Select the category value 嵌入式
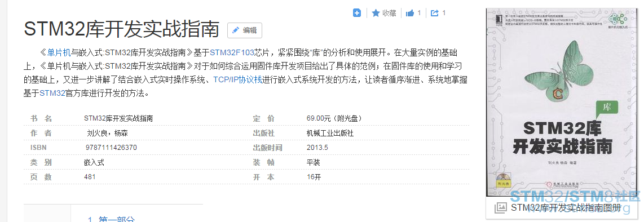Viewport: 644px width, 222px height. tap(94, 162)
